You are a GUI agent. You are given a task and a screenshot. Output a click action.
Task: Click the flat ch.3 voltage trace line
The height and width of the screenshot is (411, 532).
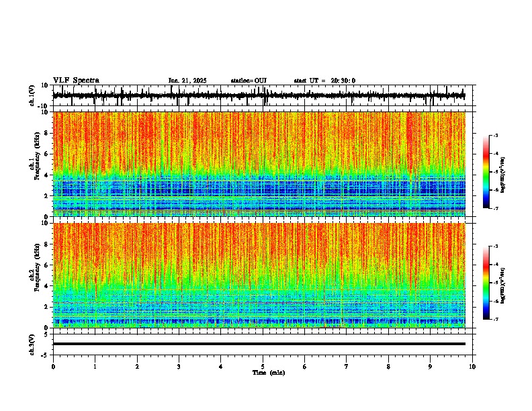pyautogui.click(x=259, y=344)
